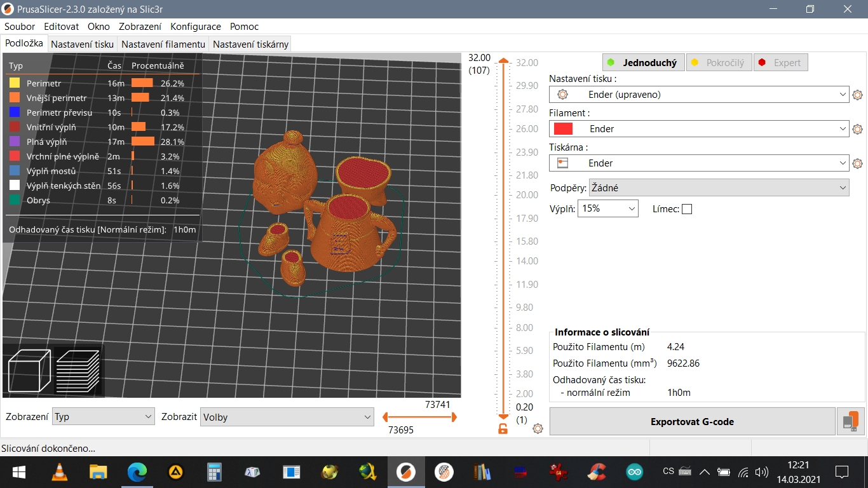
Task: Click the layer slider lock icon
Action: [503, 429]
